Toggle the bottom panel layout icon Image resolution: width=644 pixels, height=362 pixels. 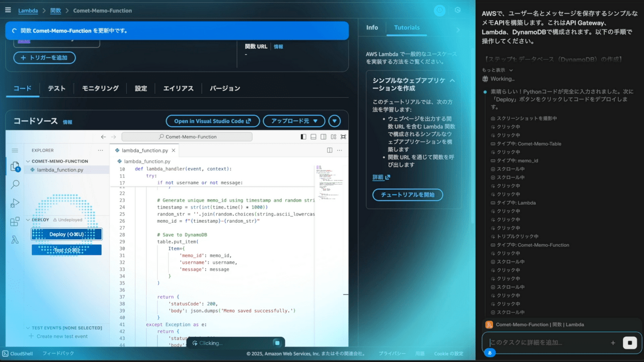[x=313, y=137]
